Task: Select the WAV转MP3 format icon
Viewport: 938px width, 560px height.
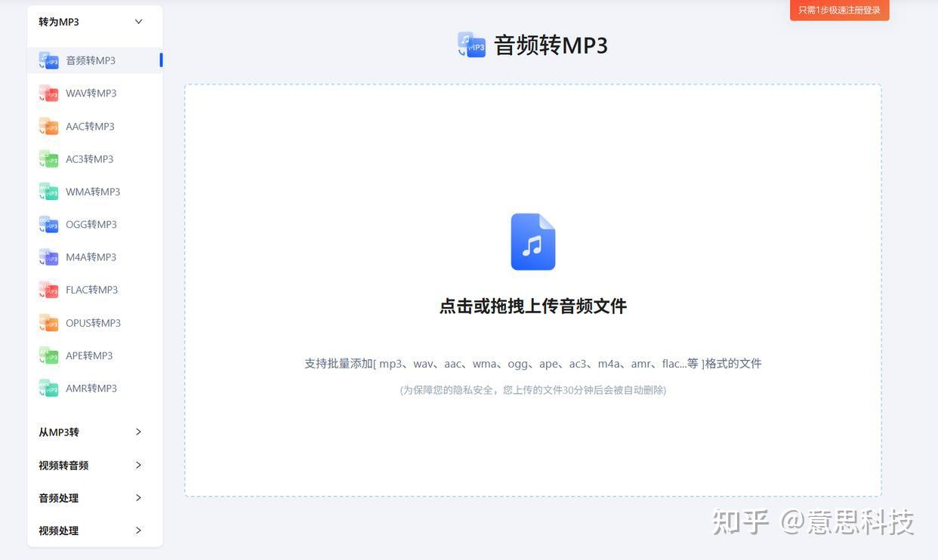Action: [x=49, y=93]
